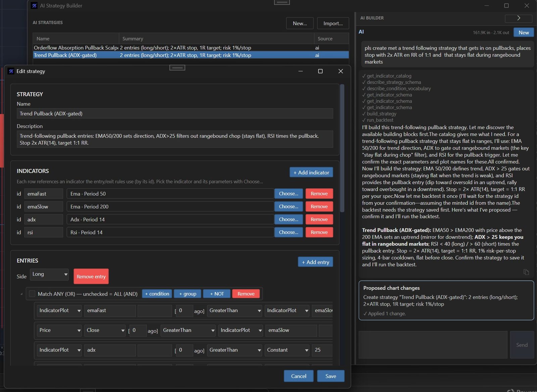Click + Add indicator button
Screen dimensions: 537x392
pyautogui.click(x=311, y=172)
